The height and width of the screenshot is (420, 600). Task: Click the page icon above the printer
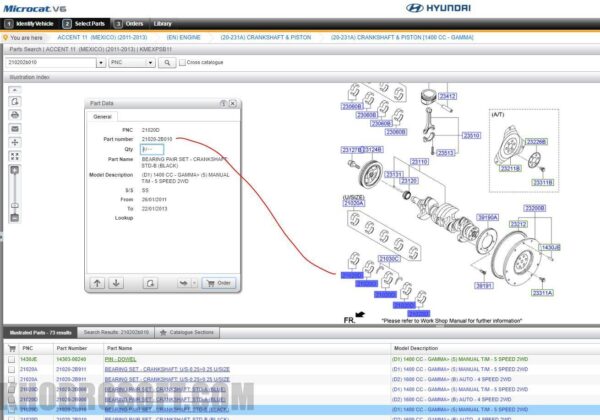[x=15, y=101]
